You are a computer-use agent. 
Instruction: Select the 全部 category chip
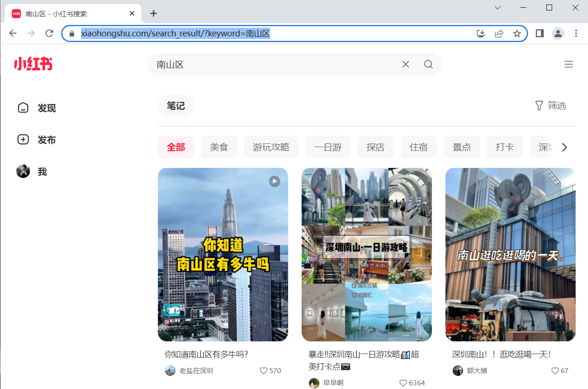176,147
